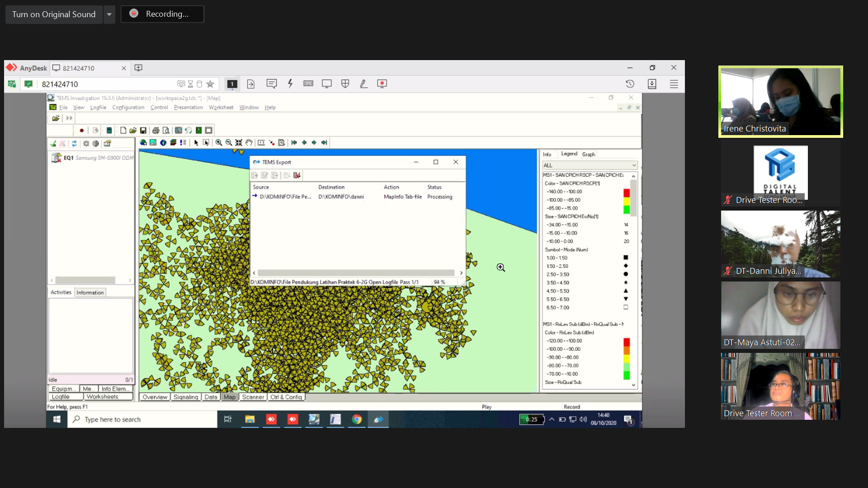Toggle the red record button in TEMS toolbar
The image size is (868, 488).
(x=82, y=131)
